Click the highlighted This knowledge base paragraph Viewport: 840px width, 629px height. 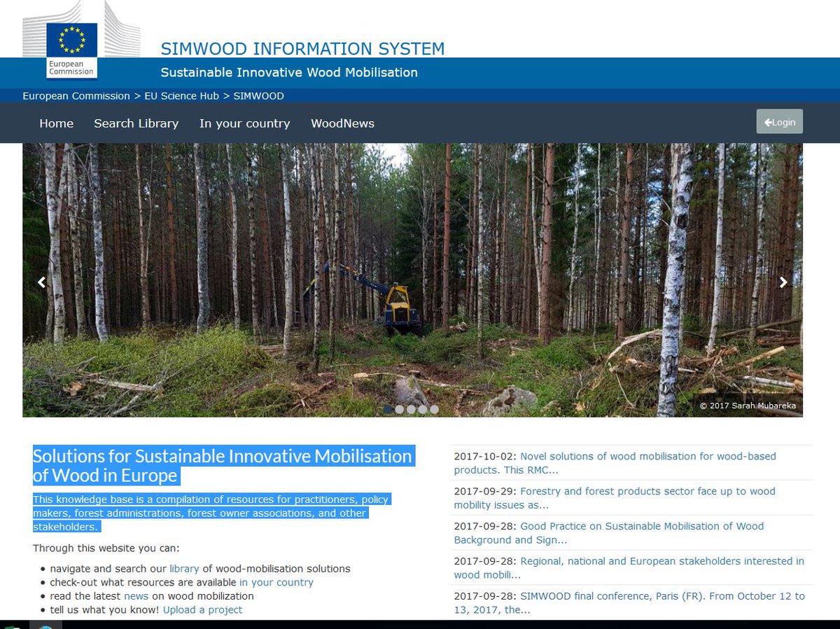pos(211,513)
